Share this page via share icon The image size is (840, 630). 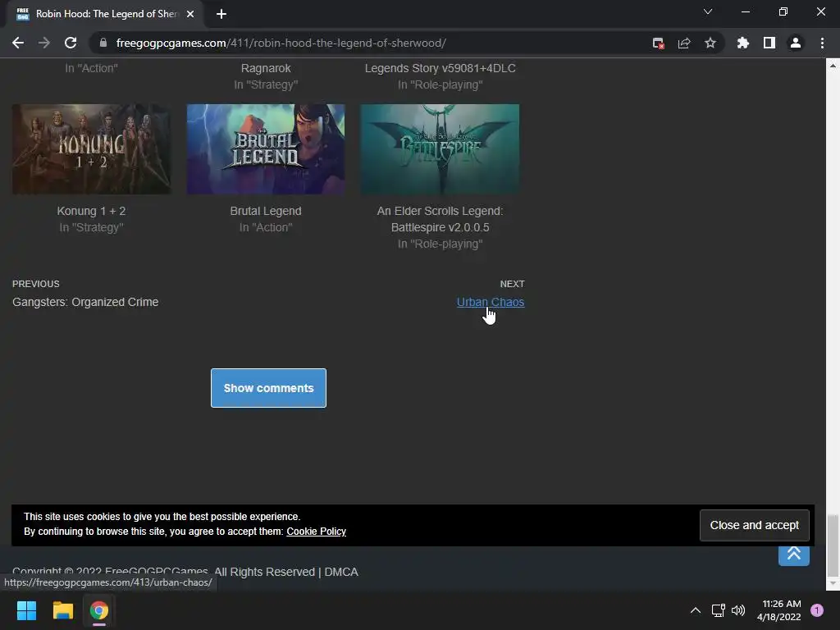[684, 43]
